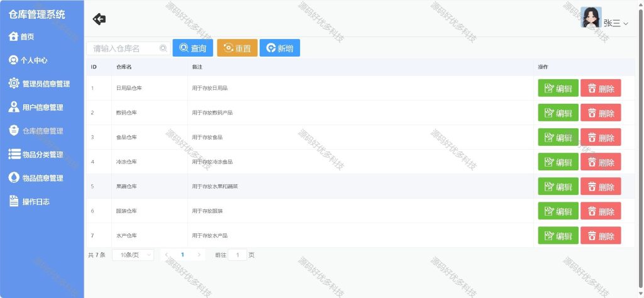Edit the 日用品仓库 row
Image resolution: width=644 pixels, height=298 pixels.
click(x=558, y=88)
